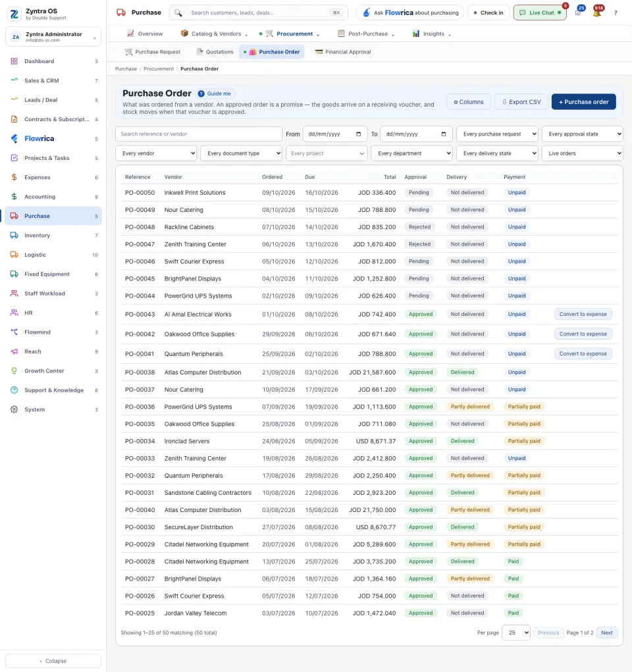The height and width of the screenshot is (672, 632).
Task: Open the System gear icon
Action: click(x=14, y=409)
